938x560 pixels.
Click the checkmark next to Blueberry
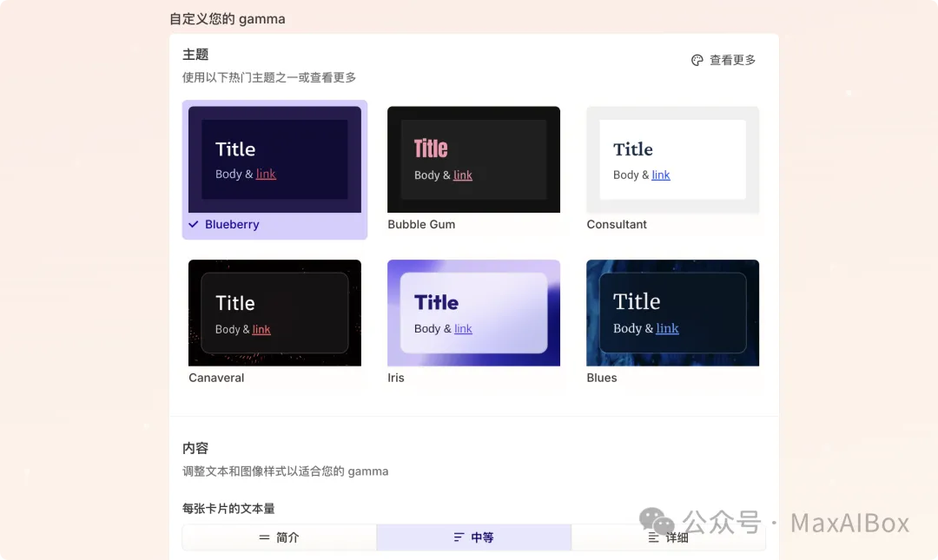point(193,224)
